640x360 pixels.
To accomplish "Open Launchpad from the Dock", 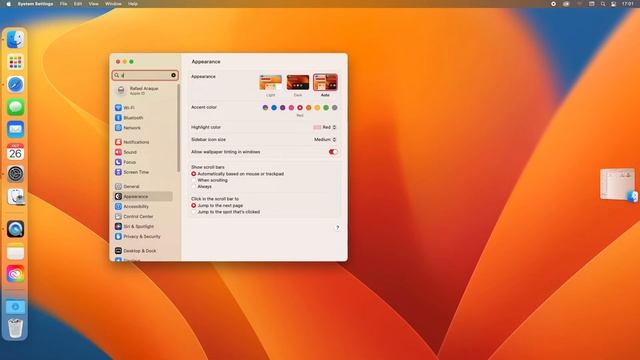I will pos(16,62).
